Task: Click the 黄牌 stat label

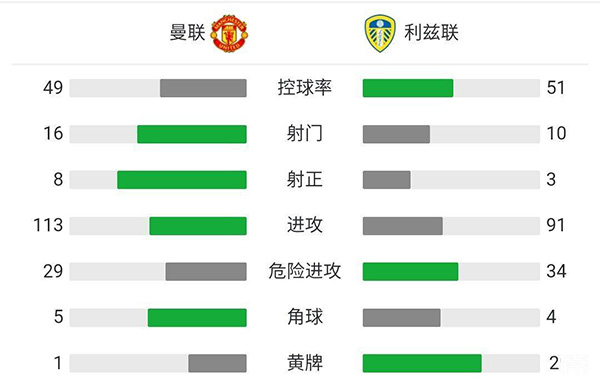Action: point(305,363)
